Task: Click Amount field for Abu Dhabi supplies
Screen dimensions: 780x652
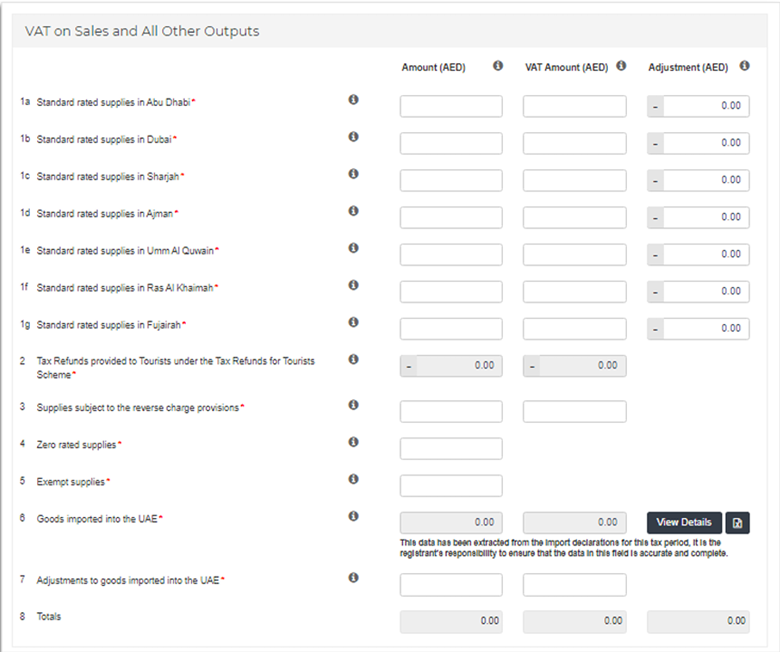Action: [x=451, y=106]
